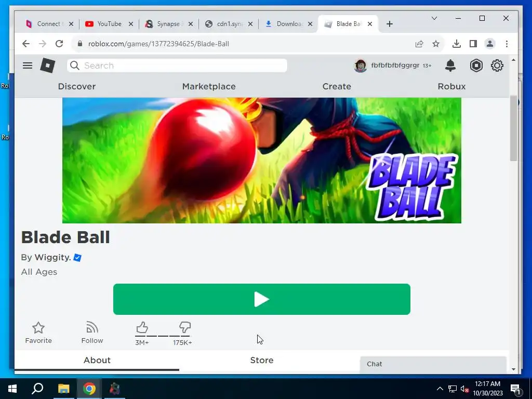This screenshot has width=532, height=399.
Task: Go forward in browser history
Action: (x=43, y=44)
